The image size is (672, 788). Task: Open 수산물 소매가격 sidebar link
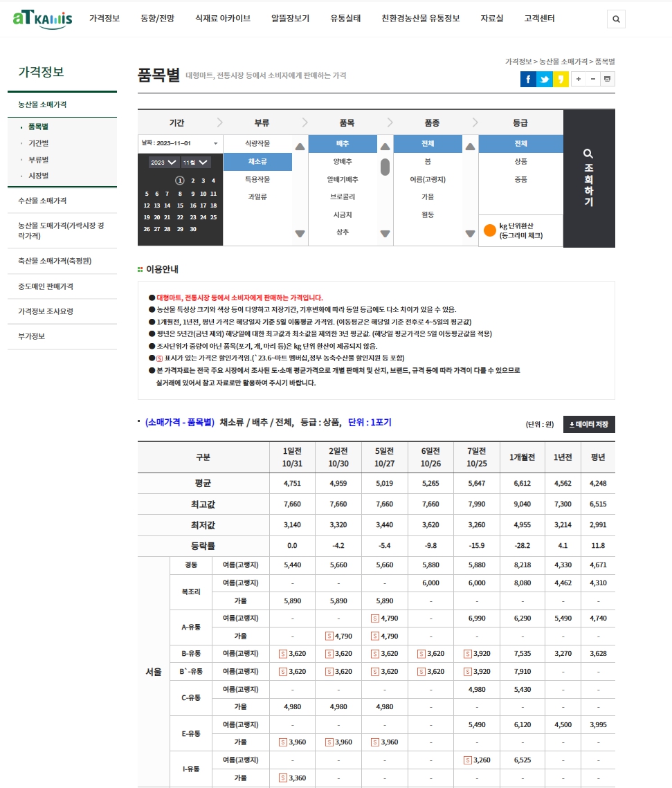(42, 201)
